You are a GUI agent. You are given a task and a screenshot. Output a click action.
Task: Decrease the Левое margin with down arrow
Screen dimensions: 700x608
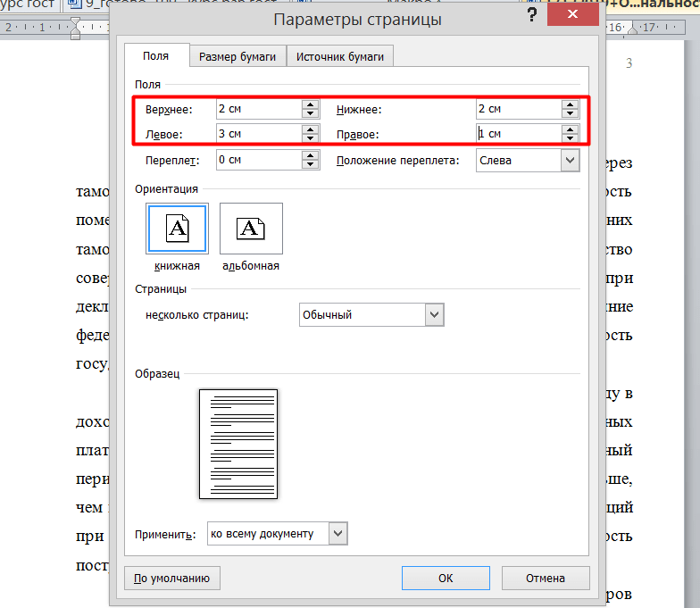(x=311, y=138)
